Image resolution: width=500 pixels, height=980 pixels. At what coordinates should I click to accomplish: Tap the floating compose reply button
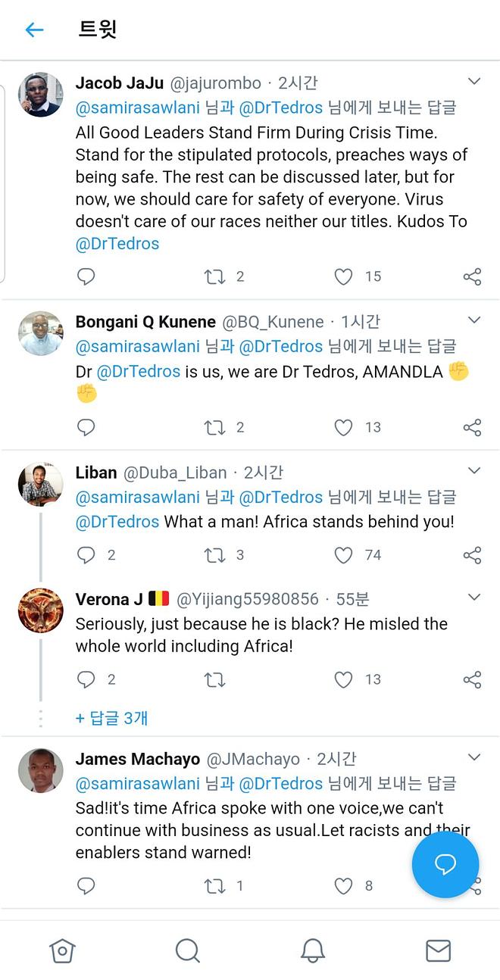point(445,864)
